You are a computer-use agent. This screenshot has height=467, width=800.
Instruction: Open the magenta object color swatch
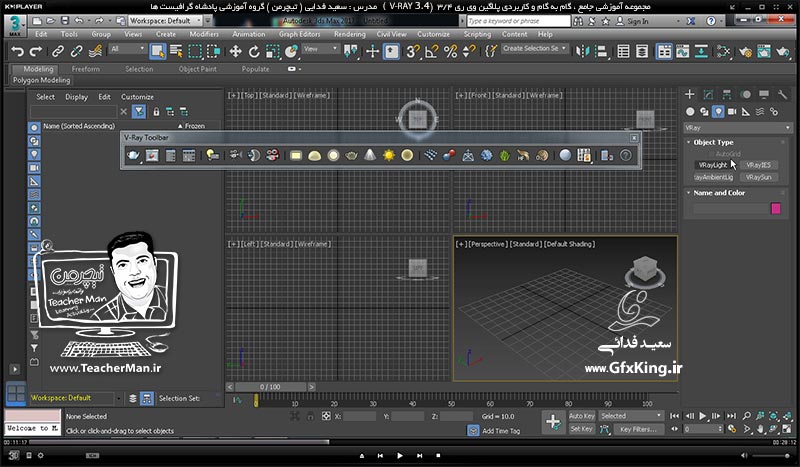click(x=776, y=208)
